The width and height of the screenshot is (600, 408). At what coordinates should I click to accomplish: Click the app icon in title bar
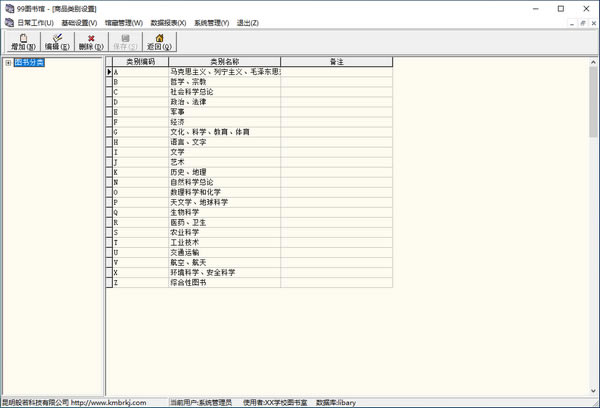click(8, 7)
